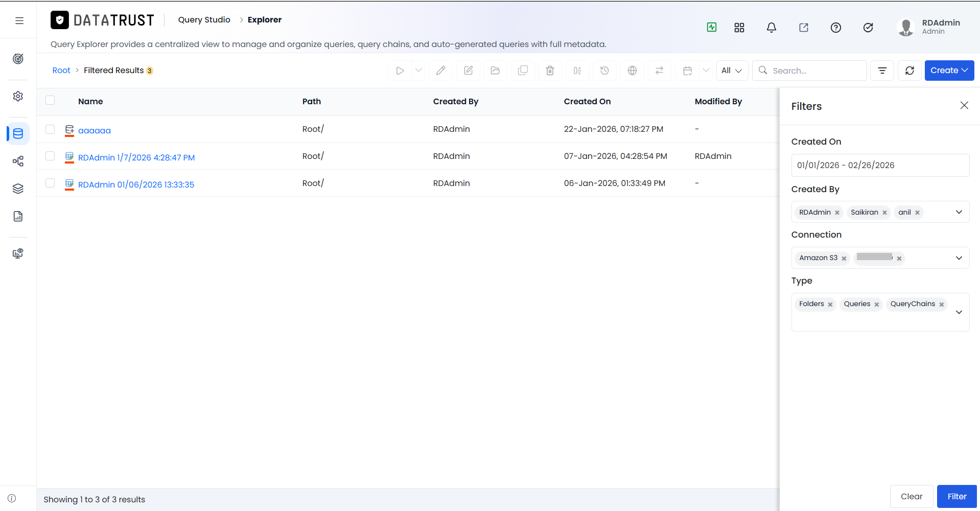Screen dimensions: 980x511
Task: Click the info icon at sidebar bottom
Action: [x=12, y=498]
